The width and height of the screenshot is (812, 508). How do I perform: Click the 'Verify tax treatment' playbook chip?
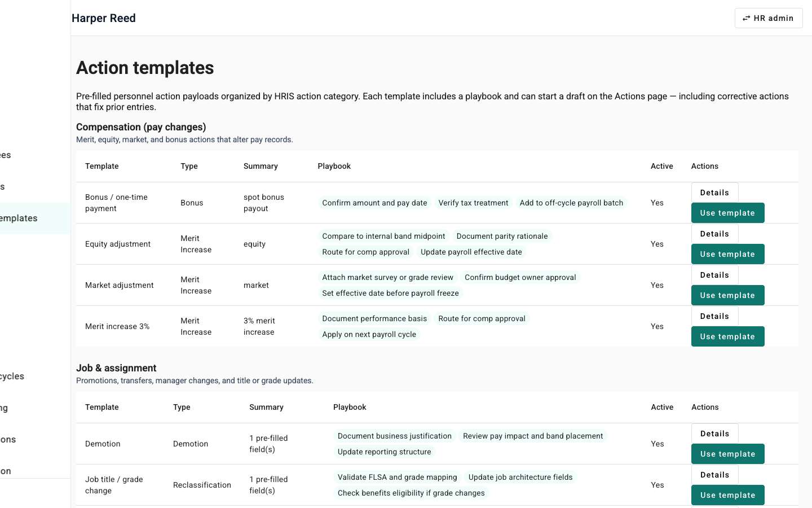point(473,203)
